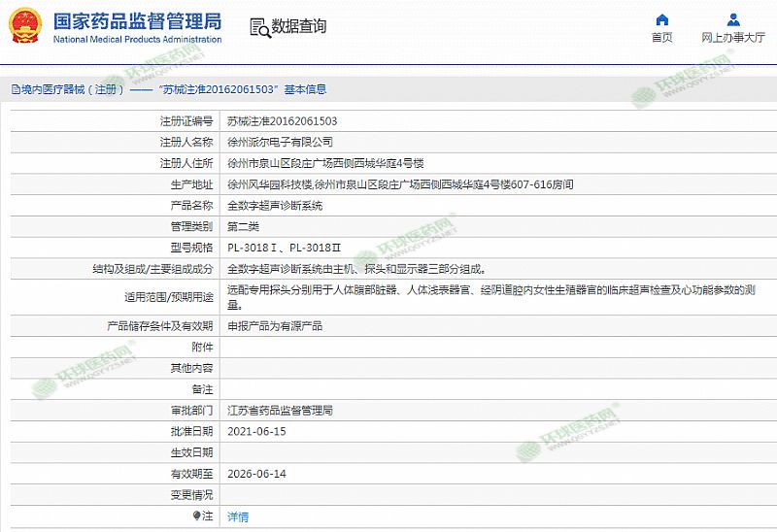Go to 首页 text label
The width and height of the screenshot is (777, 532).
tap(661, 38)
